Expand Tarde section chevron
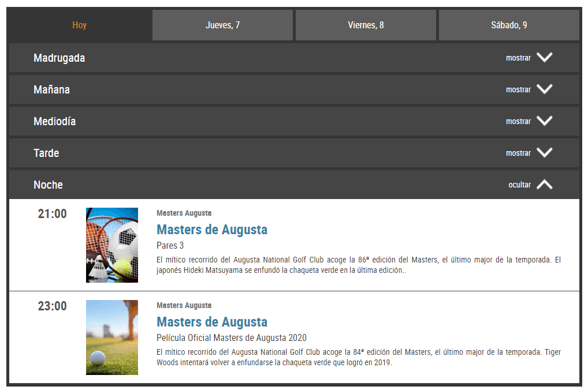The image size is (588, 390). click(x=545, y=152)
